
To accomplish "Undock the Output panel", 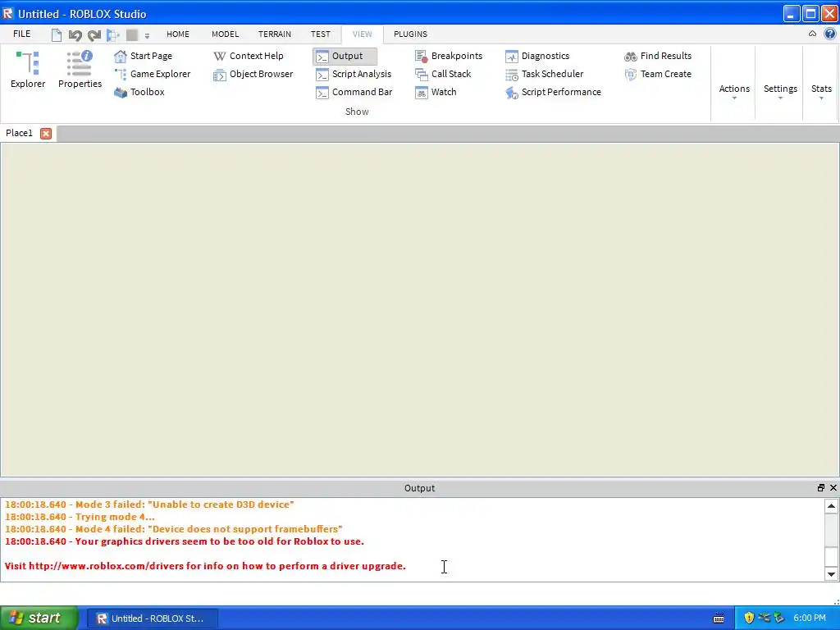I will coord(820,487).
